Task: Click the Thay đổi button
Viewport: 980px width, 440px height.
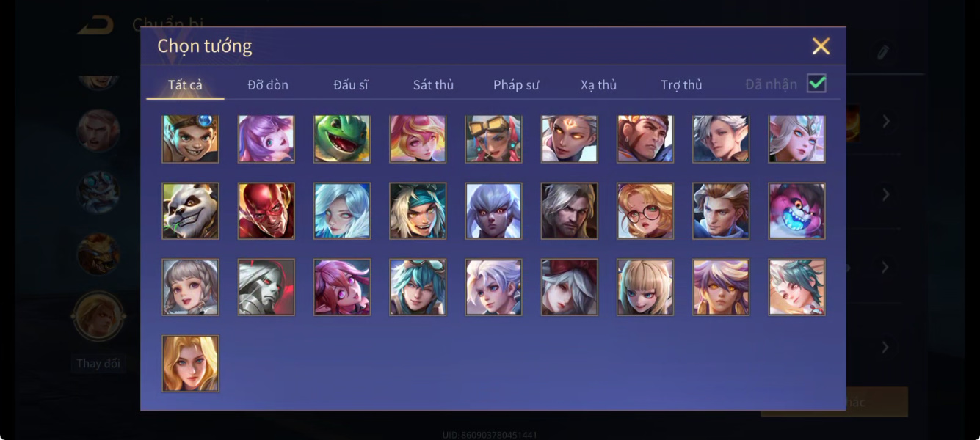Action: point(98,364)
